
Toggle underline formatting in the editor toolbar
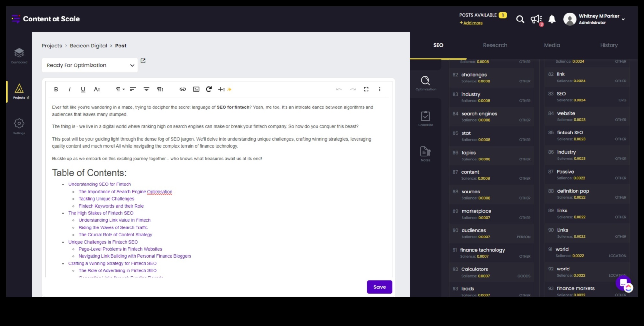83,90
